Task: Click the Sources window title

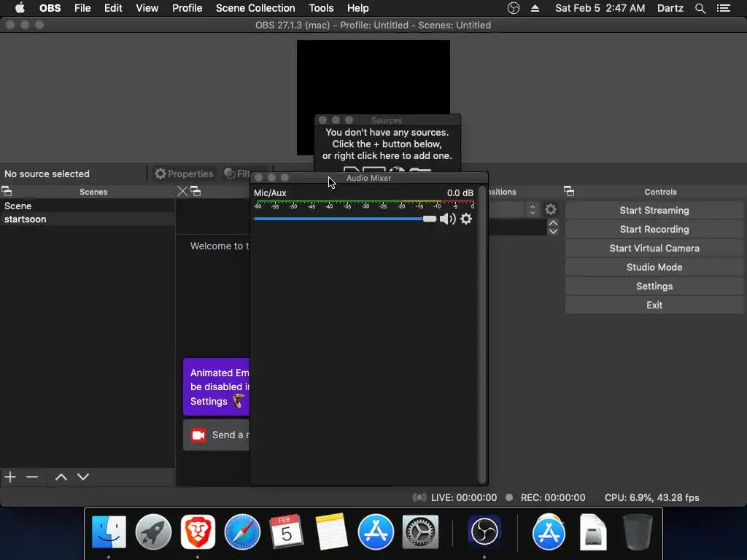Action: [387, 120]
